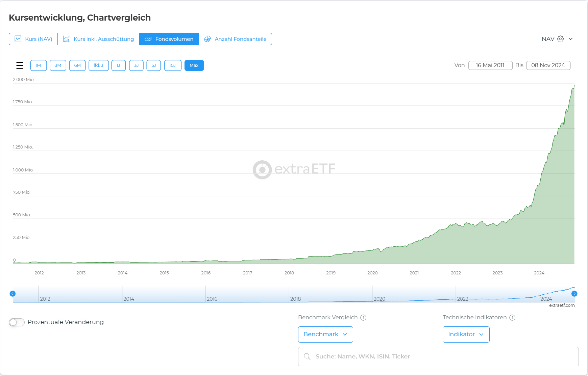Open the Benchmark dropdown
Image resolution: width=588 pixels, height=376 pixels.
325,334
